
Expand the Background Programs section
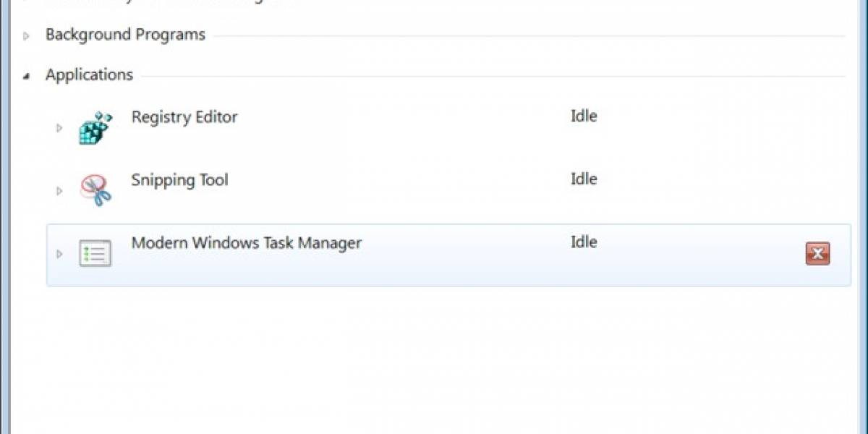27,35
